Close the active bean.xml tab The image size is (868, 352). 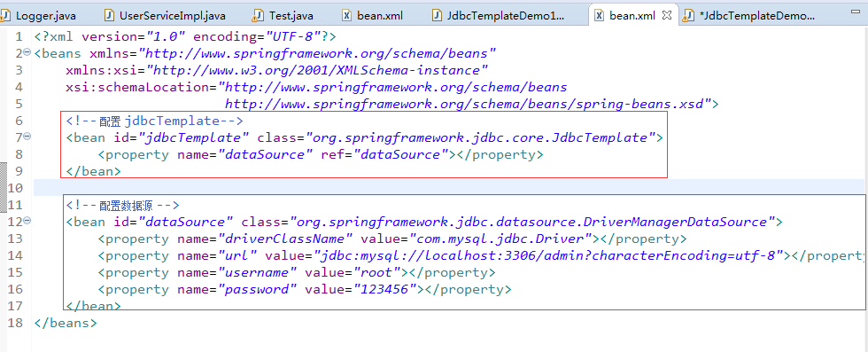[667, 16]
